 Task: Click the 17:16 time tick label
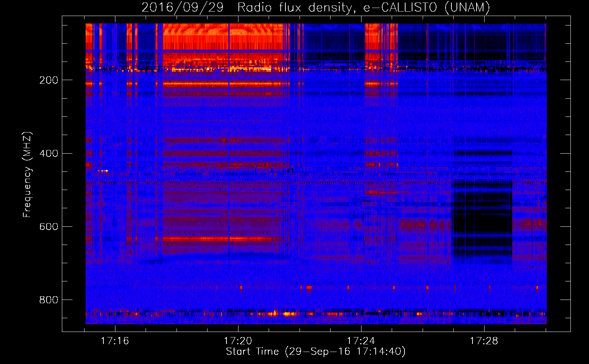[115, 341]
